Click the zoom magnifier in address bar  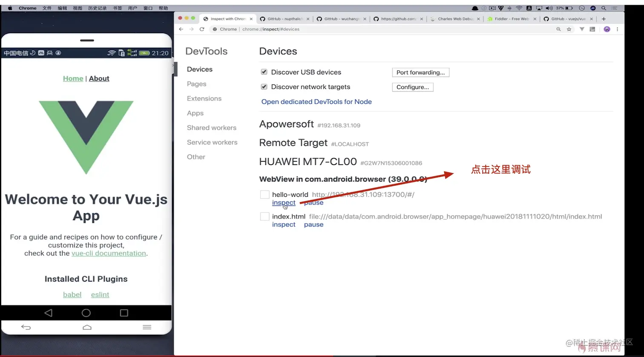pos(558,29)
